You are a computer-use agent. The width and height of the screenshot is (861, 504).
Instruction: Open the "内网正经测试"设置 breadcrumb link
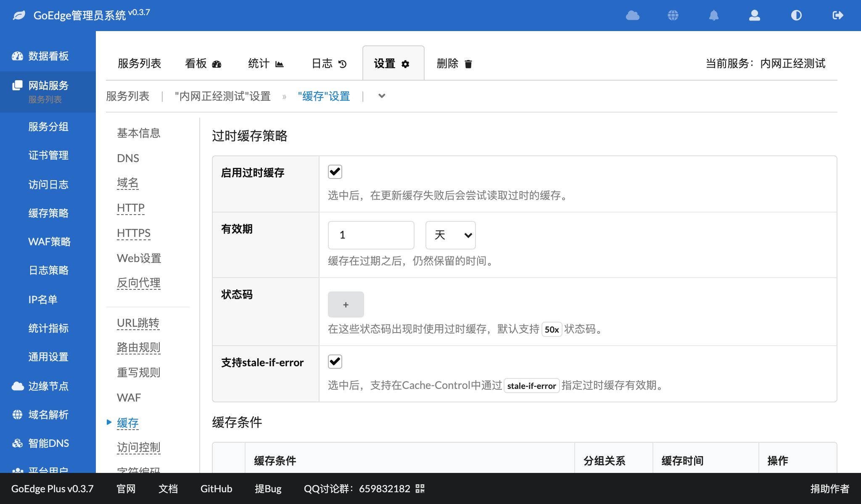[x=222, y=96]
